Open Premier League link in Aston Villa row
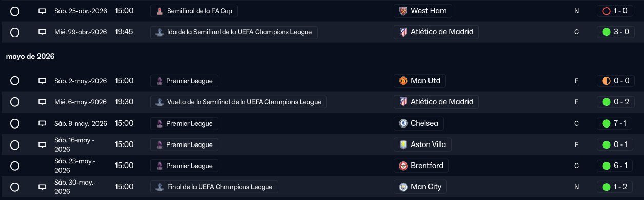 [x=184, y=144]
